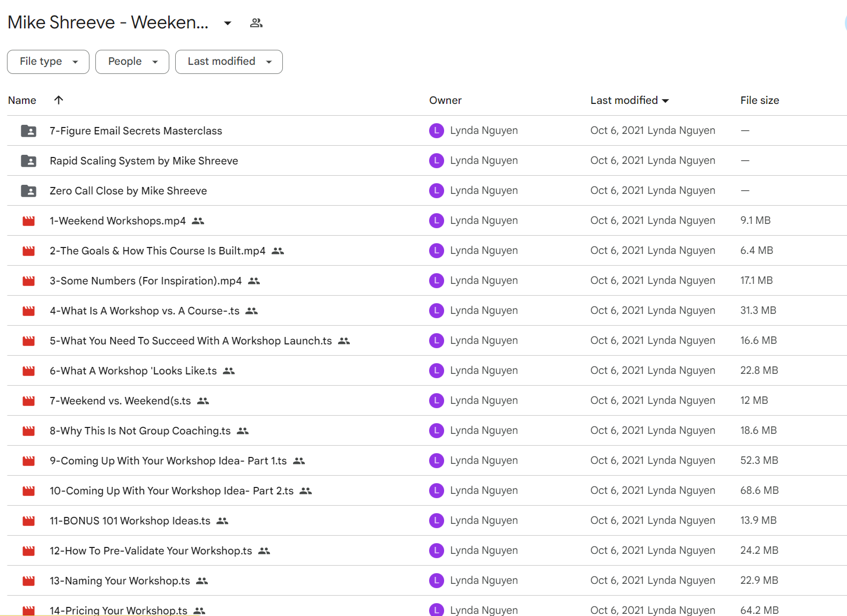
Task: Sort by the Name column header
Action: 22,100
